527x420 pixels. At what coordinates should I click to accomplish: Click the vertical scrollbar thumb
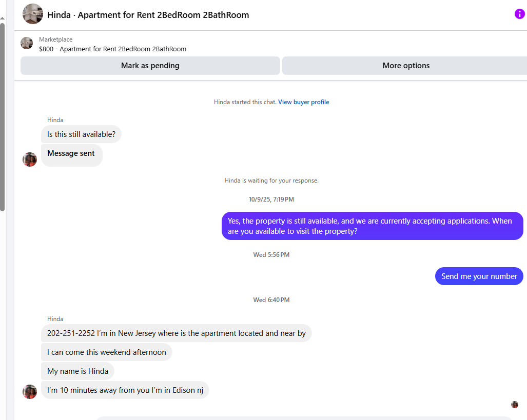click(3, 115)
